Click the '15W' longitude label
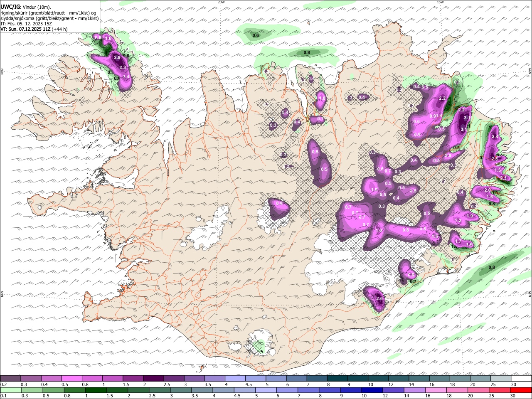The image size is (532, 399). (x=440, y=2)
